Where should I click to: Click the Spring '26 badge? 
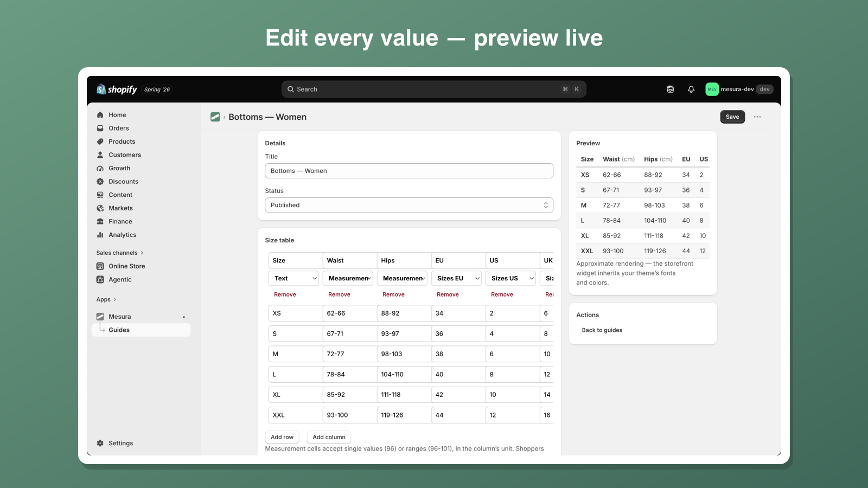(157, 89)
